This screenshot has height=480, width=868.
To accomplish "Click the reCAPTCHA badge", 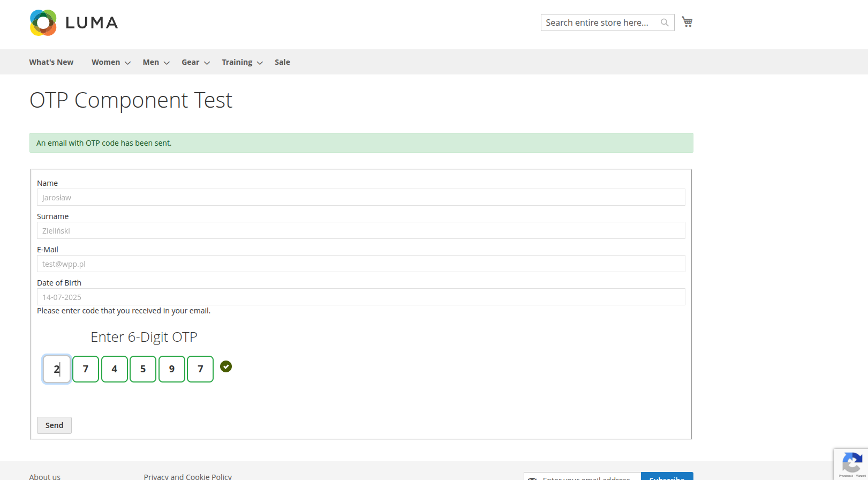I will [851, 463].
